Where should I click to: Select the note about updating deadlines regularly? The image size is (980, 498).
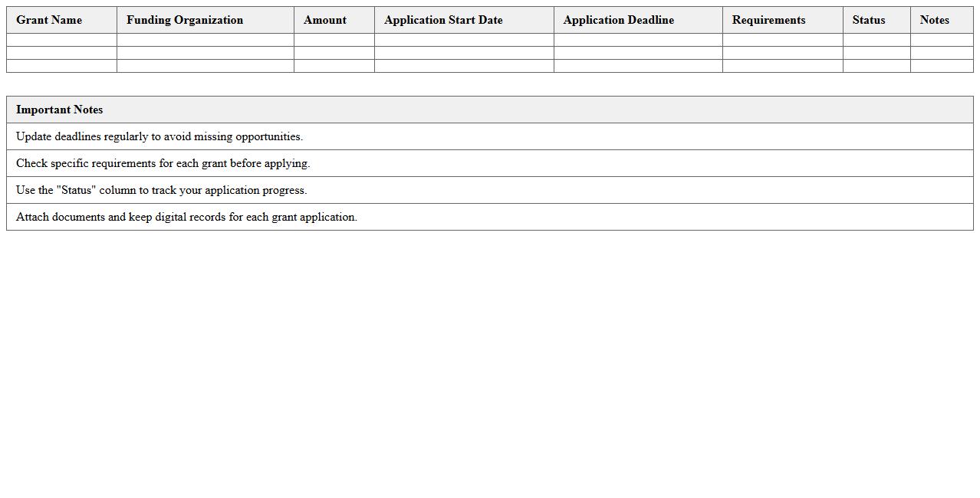pos(159,136)
